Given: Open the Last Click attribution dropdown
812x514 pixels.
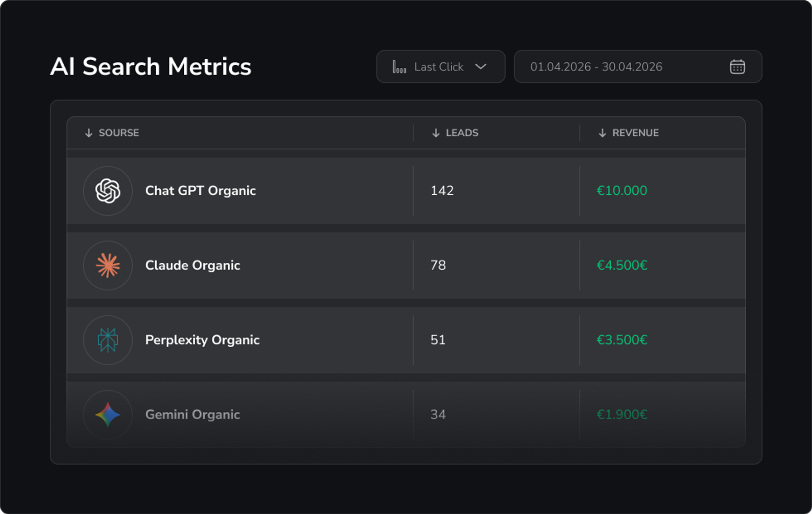Looking at the screenshot, I should (x=441, y=67).
